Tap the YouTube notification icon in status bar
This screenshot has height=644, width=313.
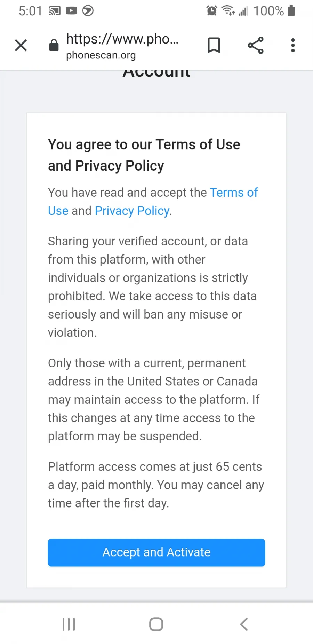tap(71, 11)
